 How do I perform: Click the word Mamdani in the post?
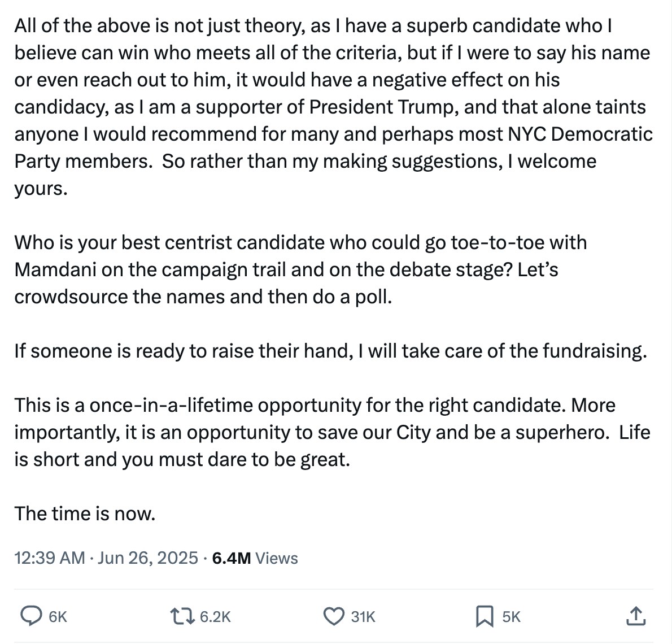pyautogui.click(x=55, y=269)
